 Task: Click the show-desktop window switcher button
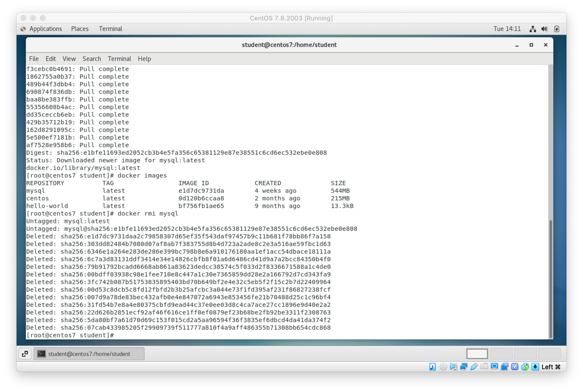[25, 354]
